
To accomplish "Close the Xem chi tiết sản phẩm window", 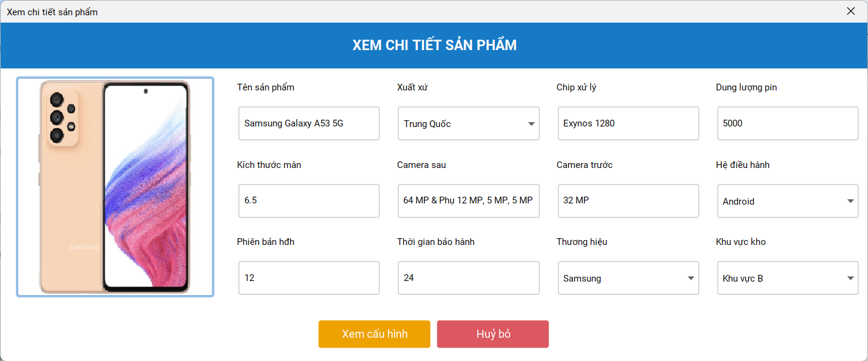I will (x=851, y=11).
